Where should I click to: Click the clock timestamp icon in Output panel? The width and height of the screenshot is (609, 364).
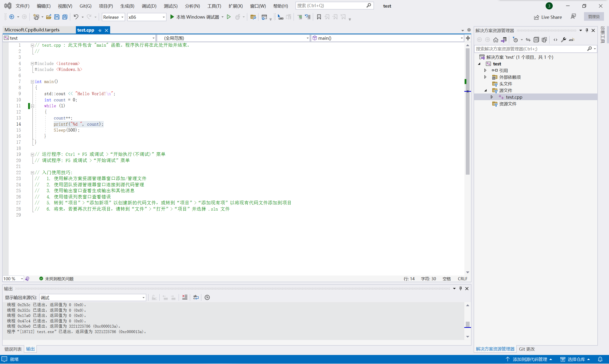pos(207,297)
